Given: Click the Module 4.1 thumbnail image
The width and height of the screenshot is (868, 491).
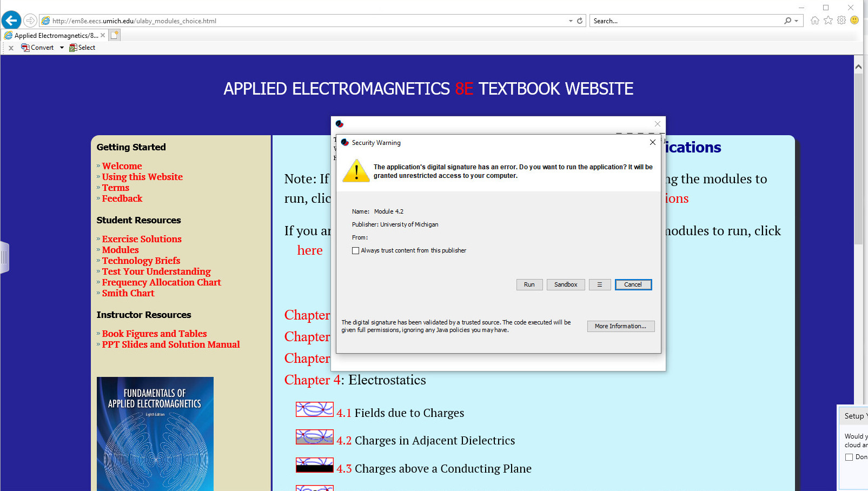Looking at the screenshot, I should click(314, 409).
